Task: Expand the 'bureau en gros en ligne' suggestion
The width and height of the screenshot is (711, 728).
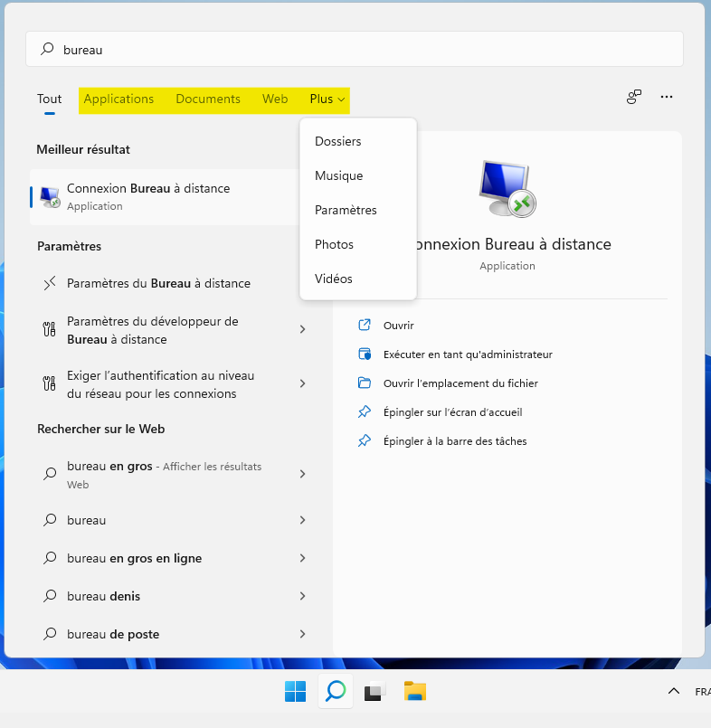Action: 303,558
